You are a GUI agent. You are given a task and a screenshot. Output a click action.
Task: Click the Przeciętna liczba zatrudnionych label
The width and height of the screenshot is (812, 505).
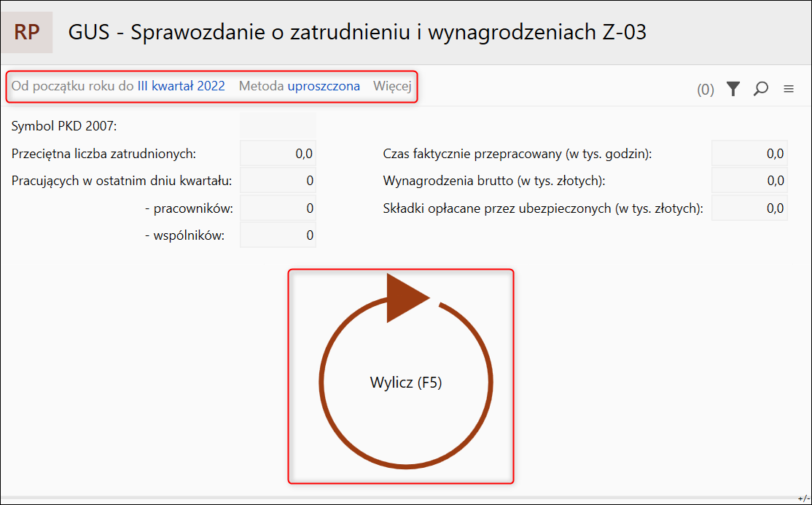coord(104,153)
